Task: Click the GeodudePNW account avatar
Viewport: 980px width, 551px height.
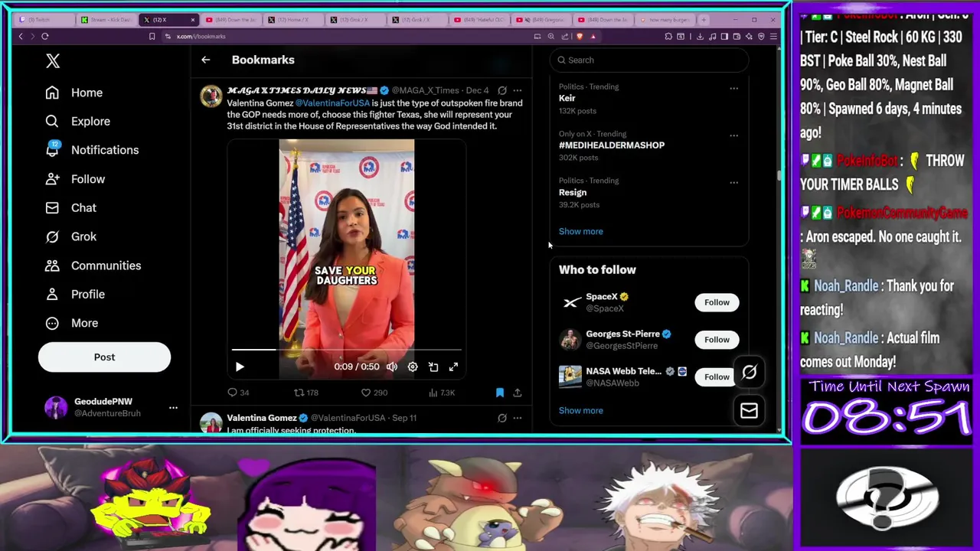Action: click(56, 407)
